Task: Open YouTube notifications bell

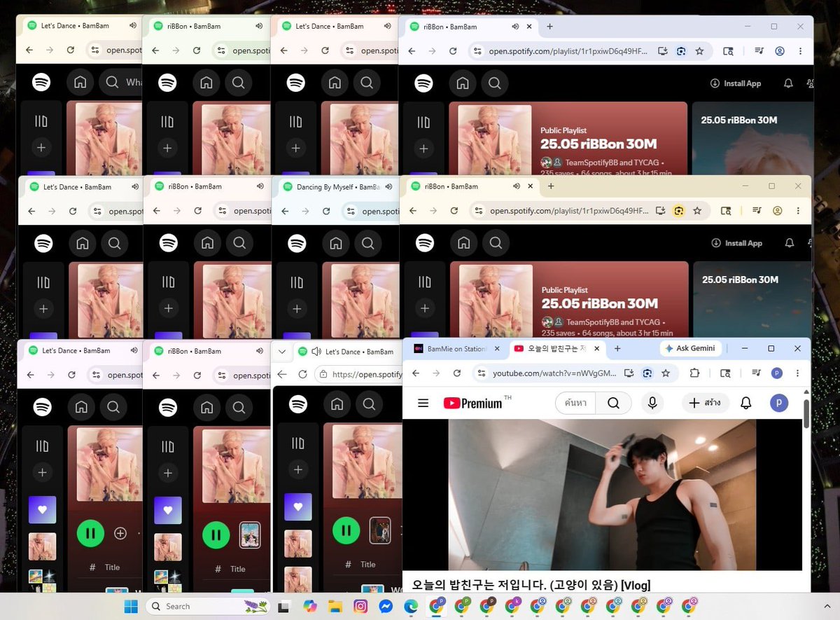Action: (746, 403)
